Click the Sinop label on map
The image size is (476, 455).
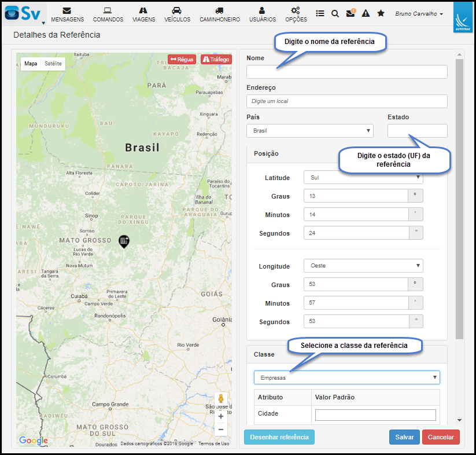pyautogui.click(x=91, y=216)
